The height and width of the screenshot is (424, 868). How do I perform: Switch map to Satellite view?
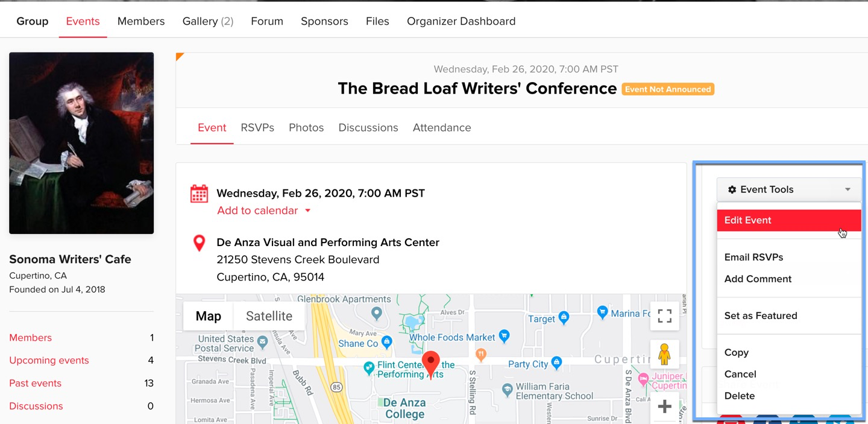[x=269, y=316]
